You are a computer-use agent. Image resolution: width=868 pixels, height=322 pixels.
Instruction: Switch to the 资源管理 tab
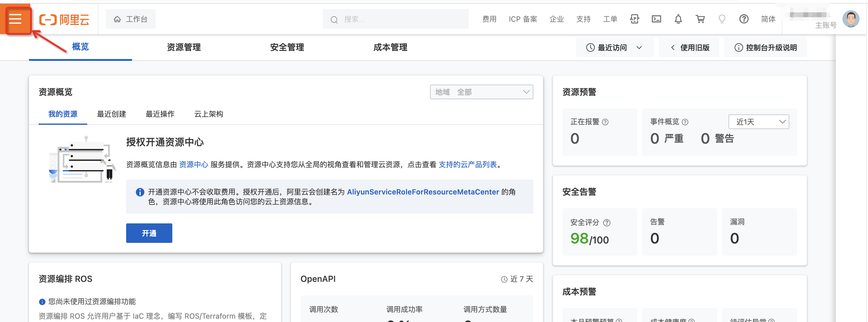184,47
